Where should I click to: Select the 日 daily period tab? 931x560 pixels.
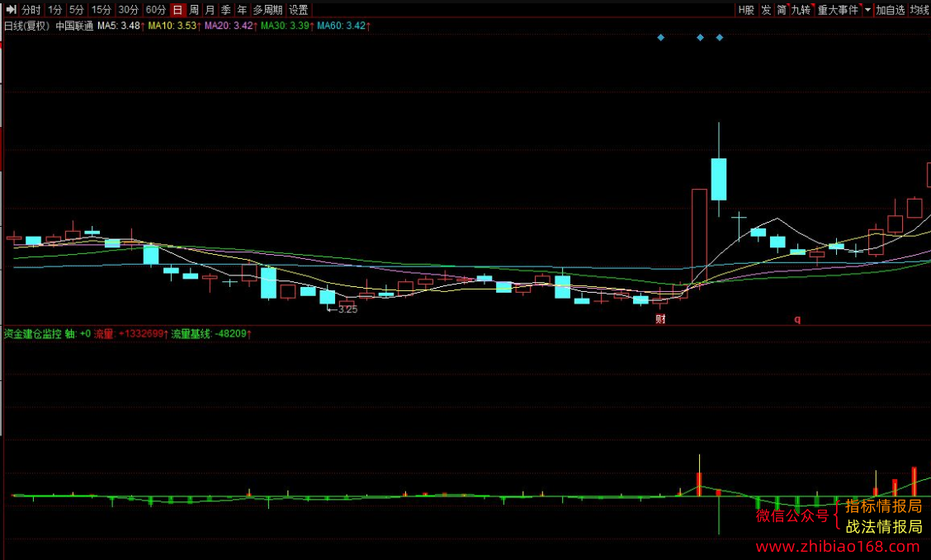click(x=177, y=10)
